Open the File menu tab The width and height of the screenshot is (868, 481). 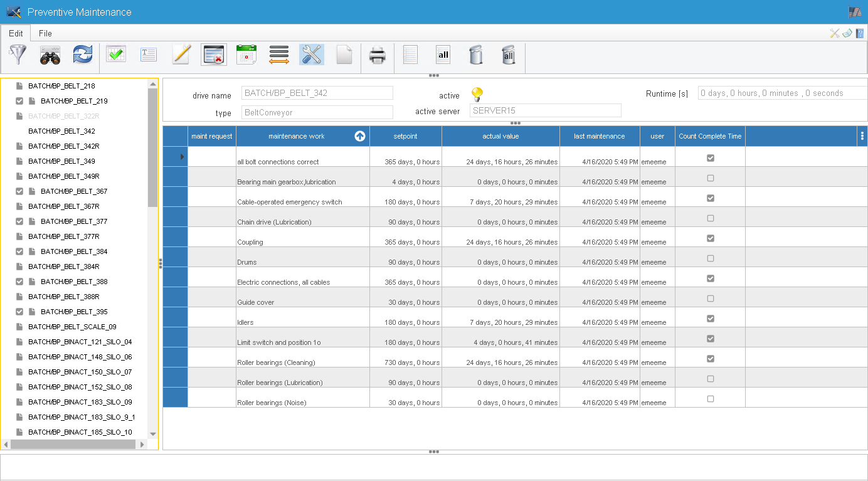[45, 33]
